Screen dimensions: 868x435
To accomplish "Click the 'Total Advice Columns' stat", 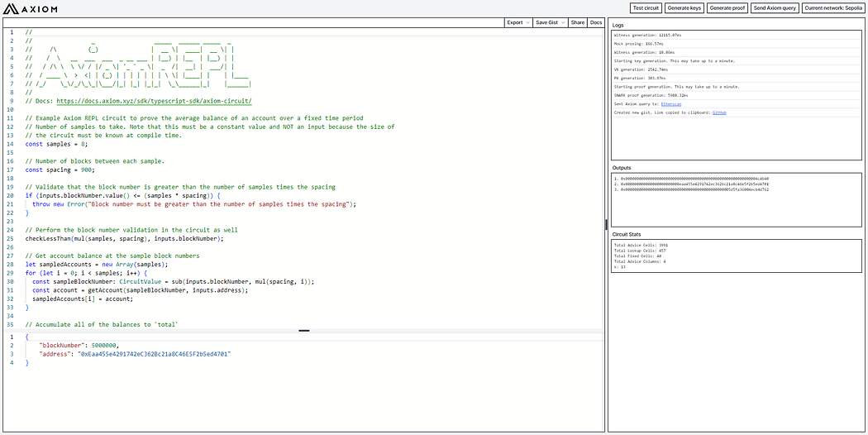I will pos(640,260).
